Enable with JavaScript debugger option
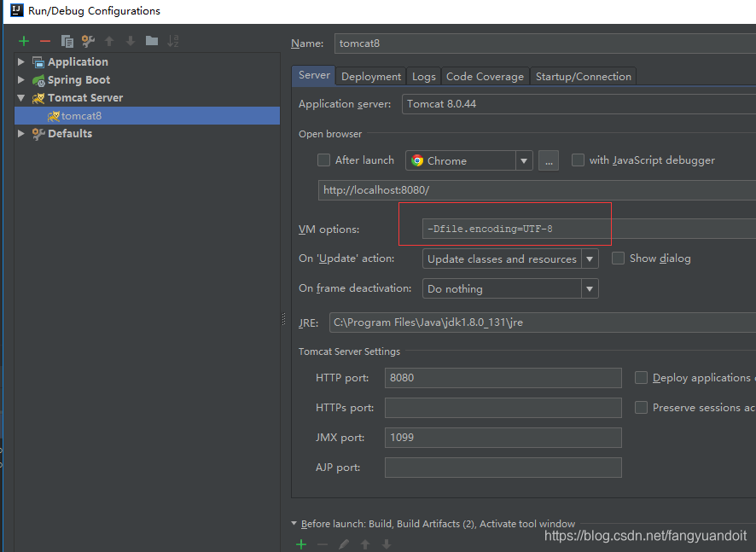Screen dimensions: 756x552 click(578, 160)
